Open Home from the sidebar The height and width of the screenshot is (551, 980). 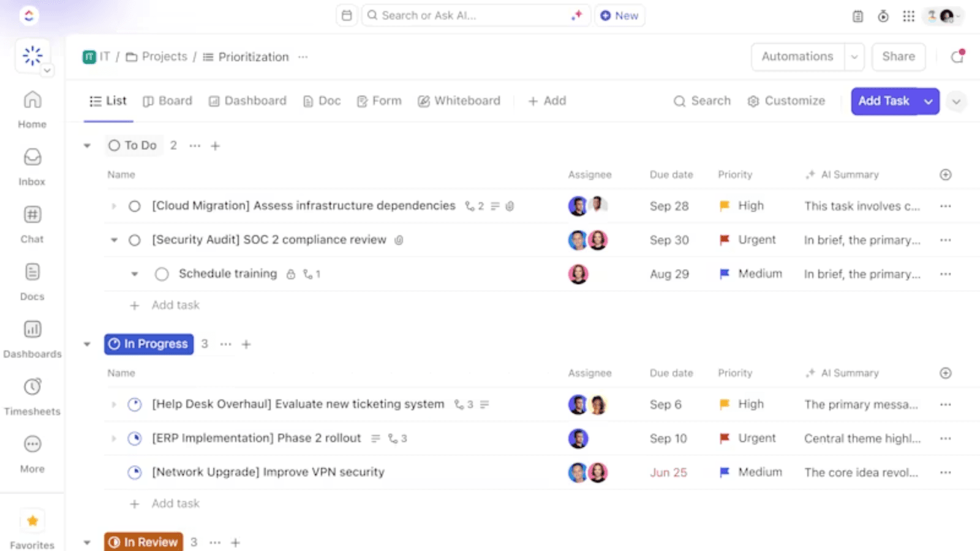click(x=32, y=110)
